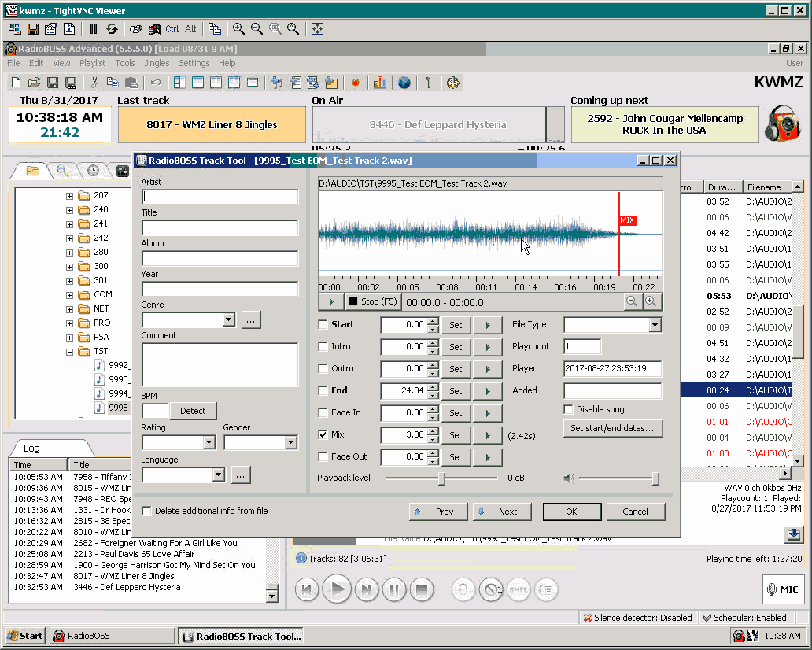Collapse the TST folder in the tree
The width and height of the screenshot is (812, 650).
point(69,352)
